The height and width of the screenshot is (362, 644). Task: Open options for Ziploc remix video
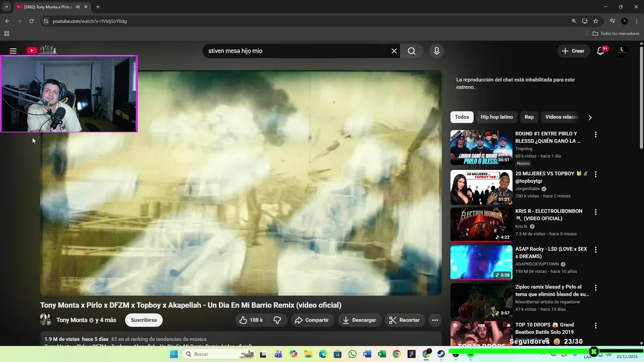(596, 288)
